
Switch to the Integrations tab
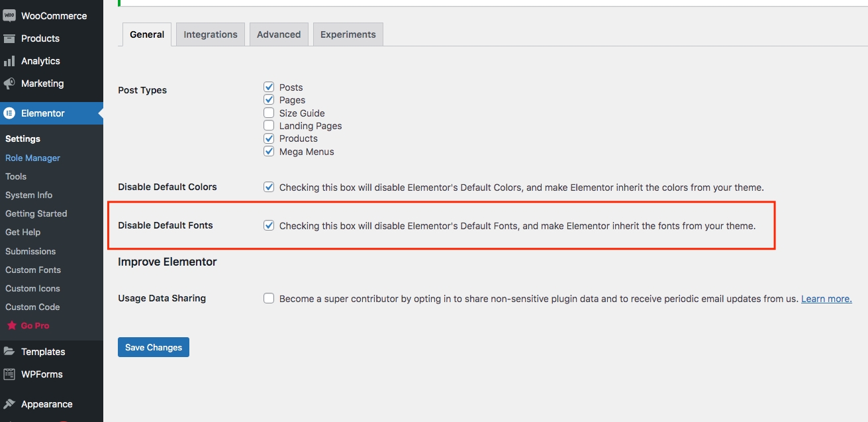click(211, 34)
